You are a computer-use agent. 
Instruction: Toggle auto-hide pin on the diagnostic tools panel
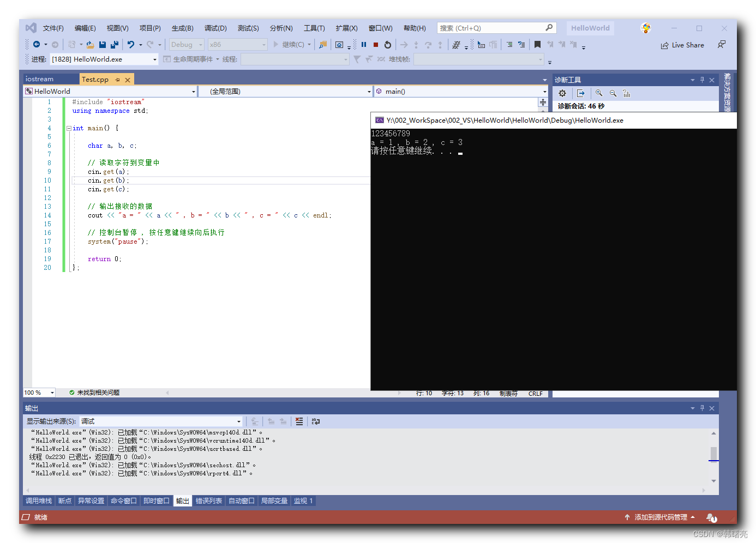coord(702,80)
